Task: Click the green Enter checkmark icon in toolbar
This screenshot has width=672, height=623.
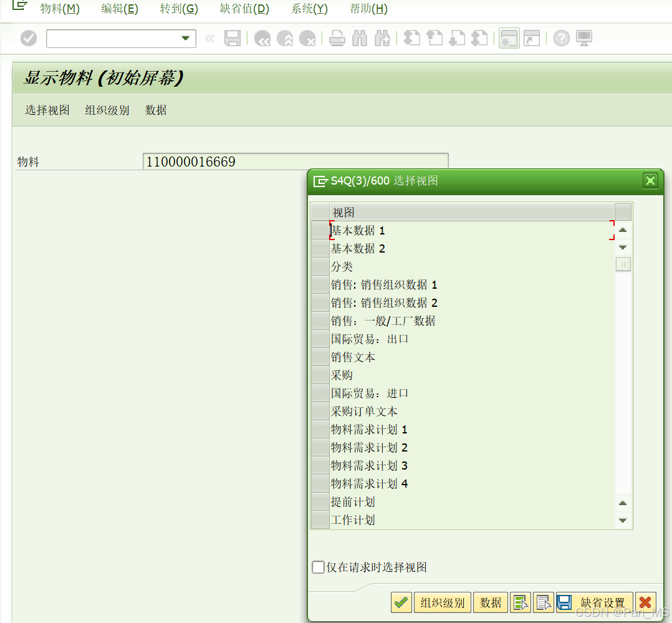Action: 29,39
